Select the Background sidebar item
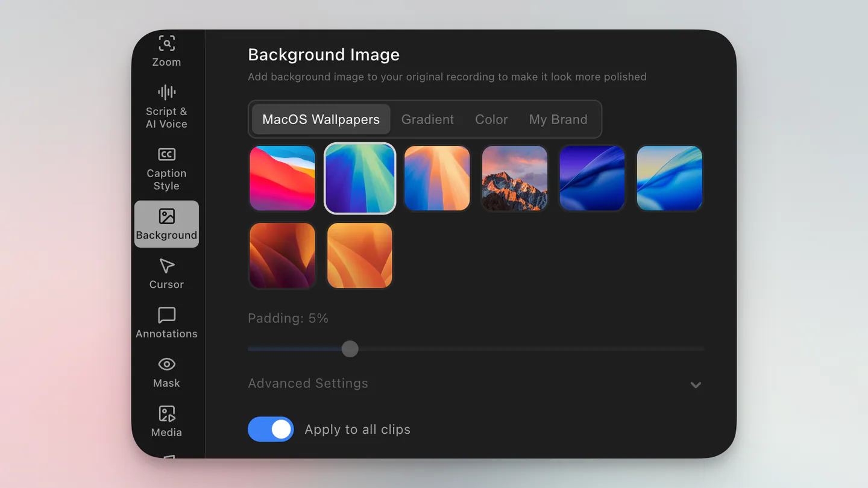 click(x=166, y=224)
